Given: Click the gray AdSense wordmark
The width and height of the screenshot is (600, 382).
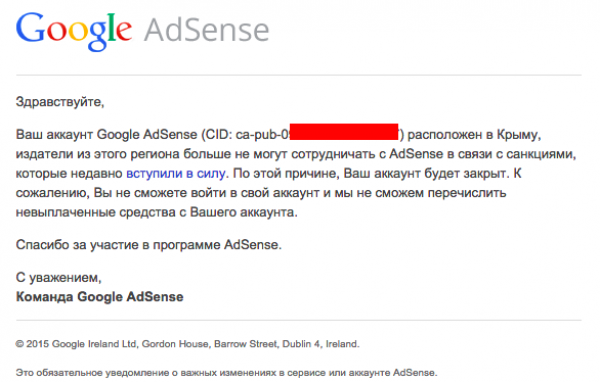Looking at the screenshot, I should [x=207, y=30].
